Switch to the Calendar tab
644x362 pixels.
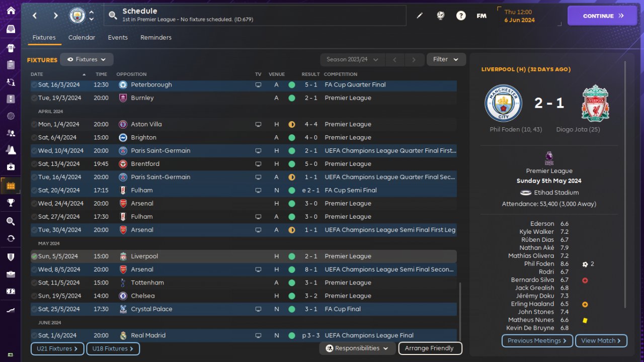(82, 37)
